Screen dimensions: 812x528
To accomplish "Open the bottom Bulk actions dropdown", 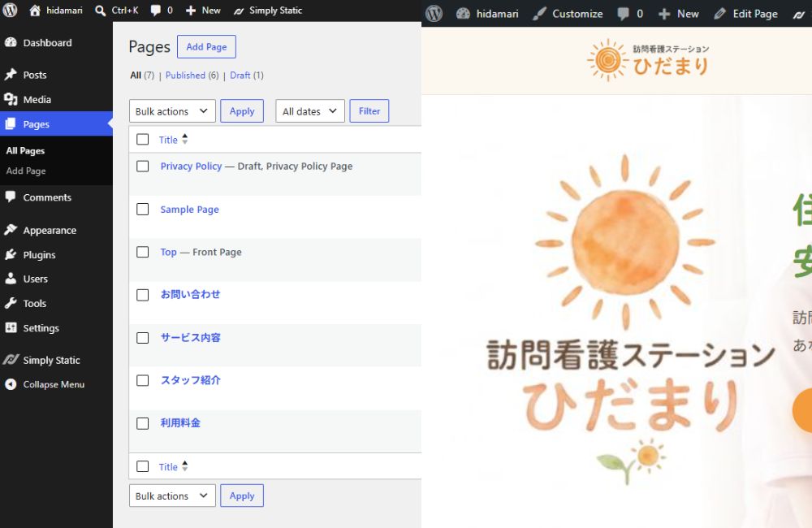I will coord(172,496).
